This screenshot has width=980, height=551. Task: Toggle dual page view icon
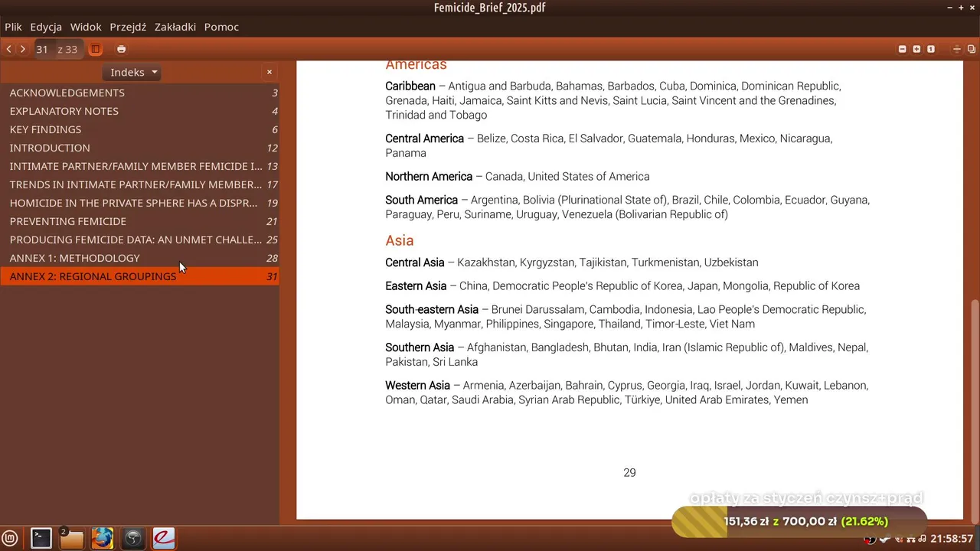pos(972,49)
